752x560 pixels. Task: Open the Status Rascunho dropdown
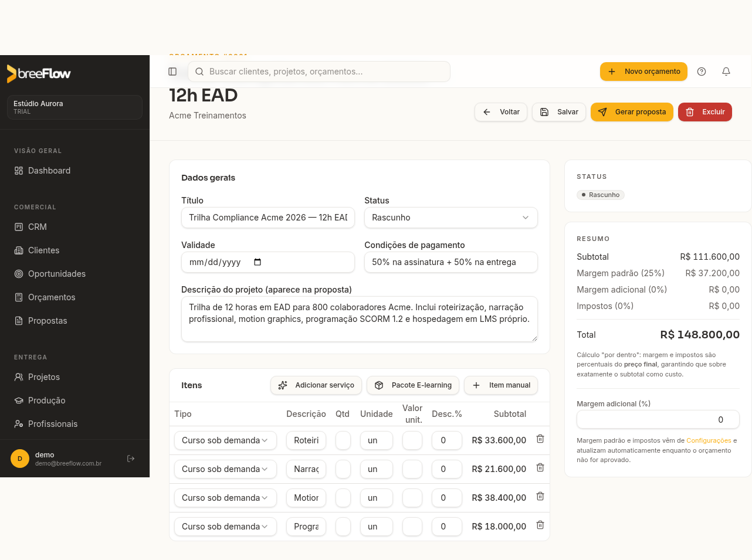point(451,218)
